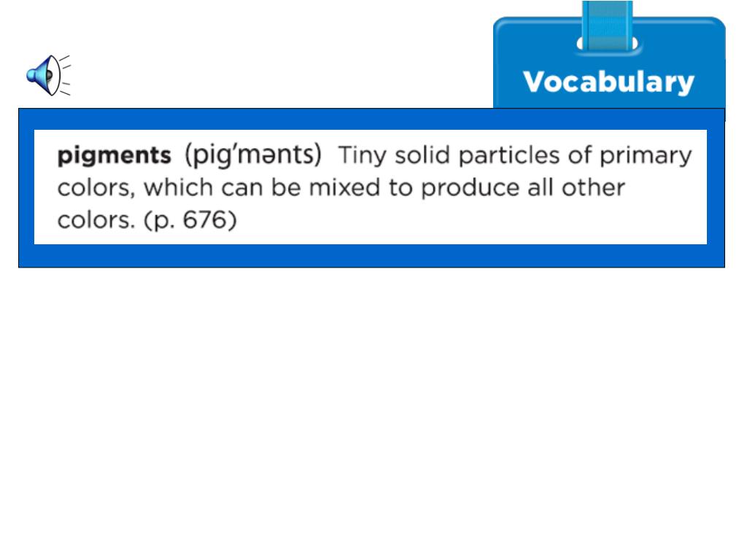Play the audio with the speaker icon
The height and width of the screenshot is (560, 747).
pos(48,75)
